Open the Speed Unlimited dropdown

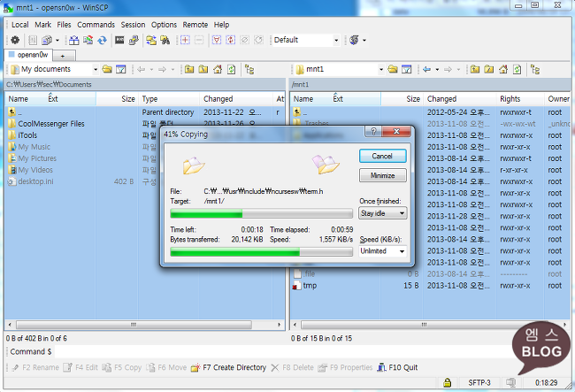click(x=383, y=251)
